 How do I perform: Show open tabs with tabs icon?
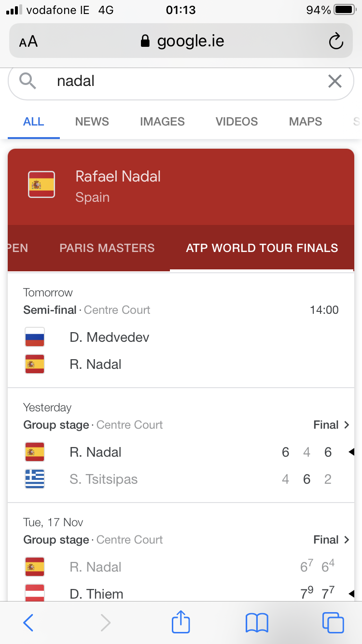(333, 623)
